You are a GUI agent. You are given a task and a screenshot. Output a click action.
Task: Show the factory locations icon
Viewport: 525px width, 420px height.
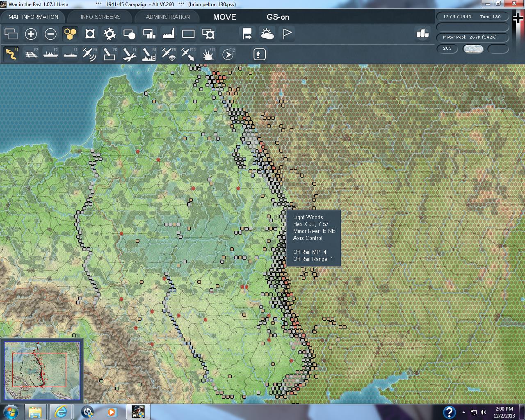click(169, 34)
